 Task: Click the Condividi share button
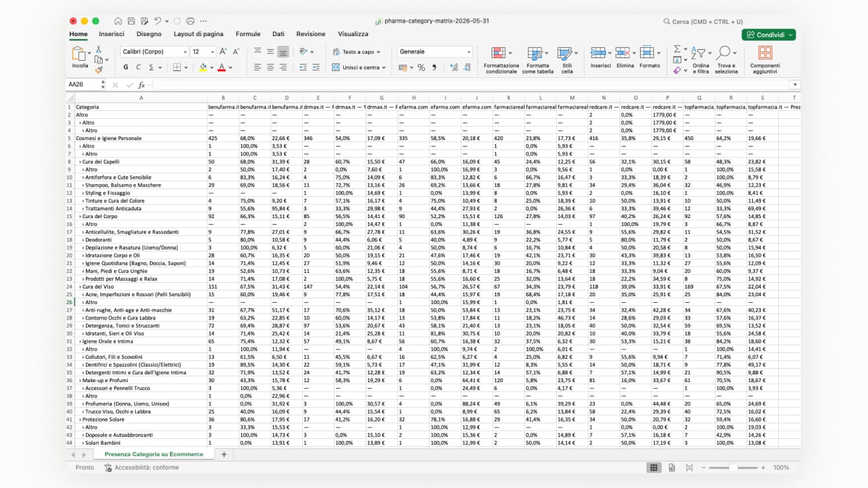tap(769, 35)
